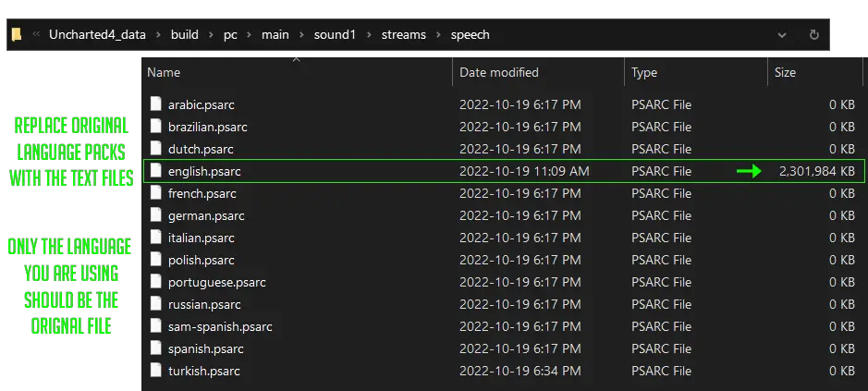Click file icon of italian.psarc

(x=156, y=238)
